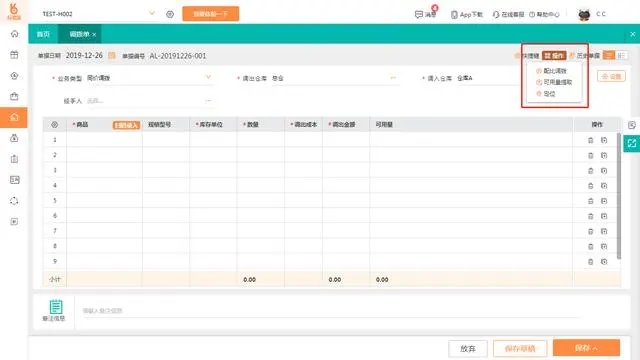This screenshot has width=640, height=360.
Task: Expand the TEST-H002 account dropdown
Action: coord(152,13)
